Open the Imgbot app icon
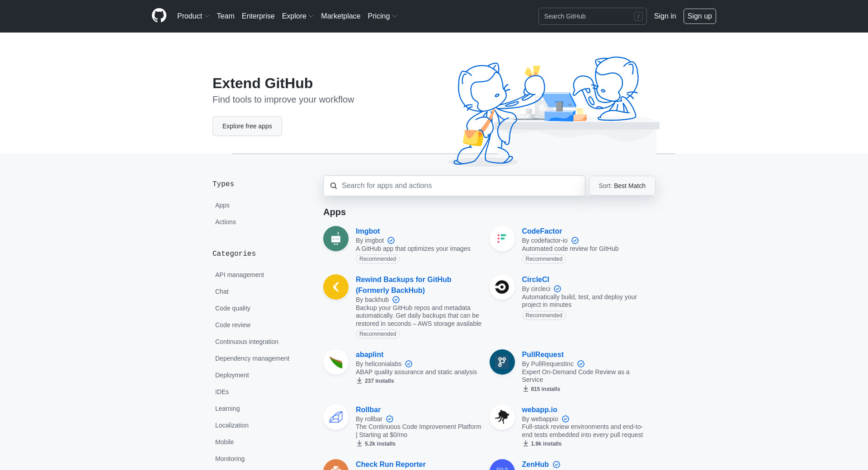Viewport: 868px width, 470px height. (x=336, y=239)
